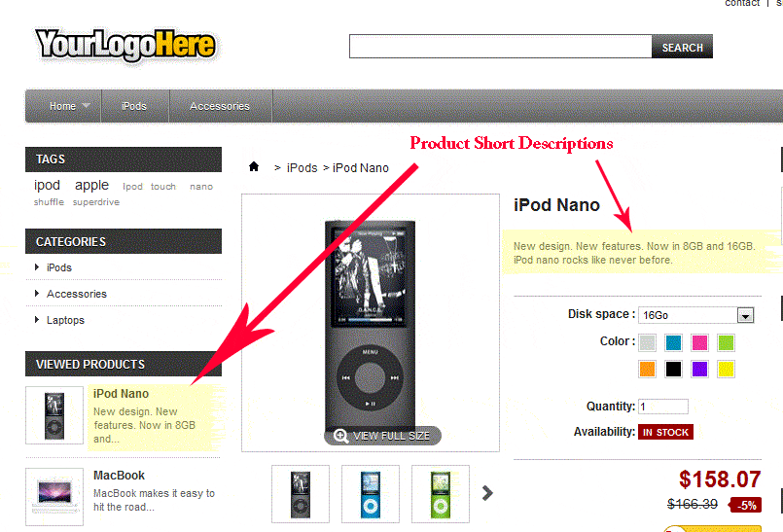Open the Accessories navigation tab
The height and width of the screenshot is (532, 783).
point(220,106)
